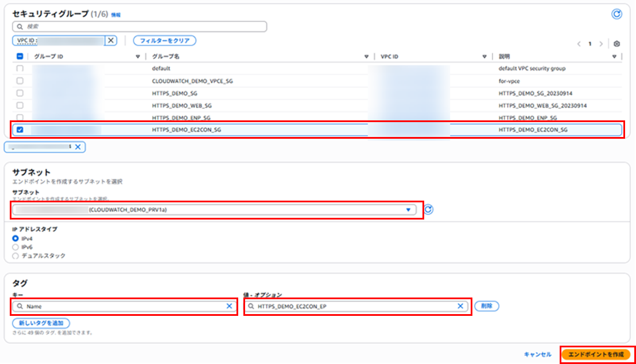Clear the Name tag key field
This screenshot has width=636, height=364.
tap(229, 306)
